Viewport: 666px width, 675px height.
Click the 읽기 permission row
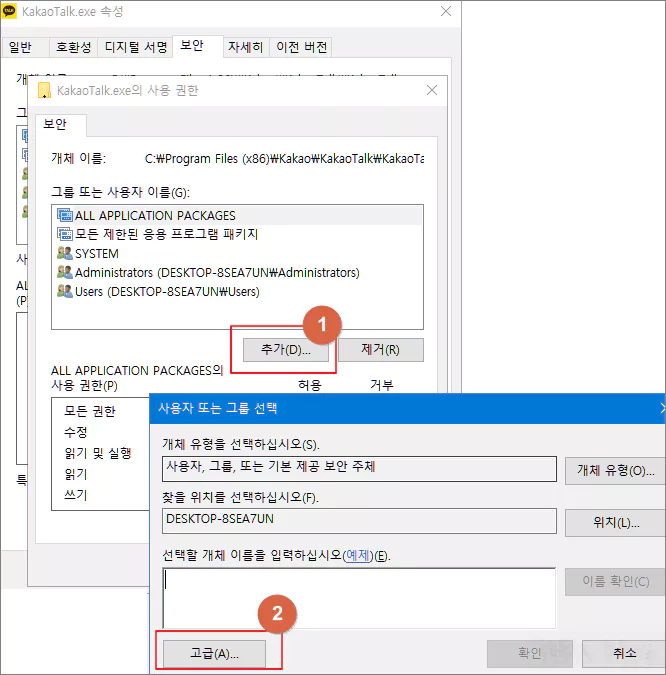(76, 474)
